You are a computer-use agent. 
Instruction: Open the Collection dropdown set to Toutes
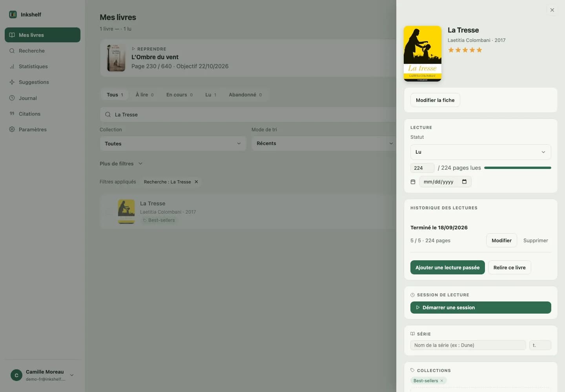pos(173,143)
